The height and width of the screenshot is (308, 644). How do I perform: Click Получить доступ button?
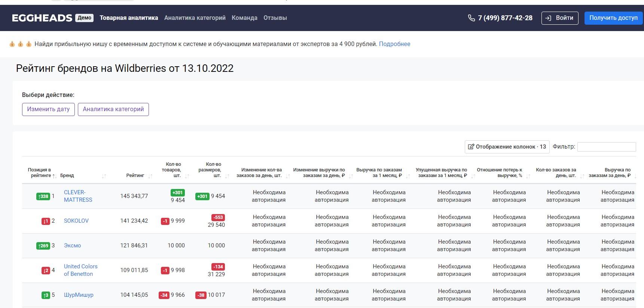coord(613,18)
